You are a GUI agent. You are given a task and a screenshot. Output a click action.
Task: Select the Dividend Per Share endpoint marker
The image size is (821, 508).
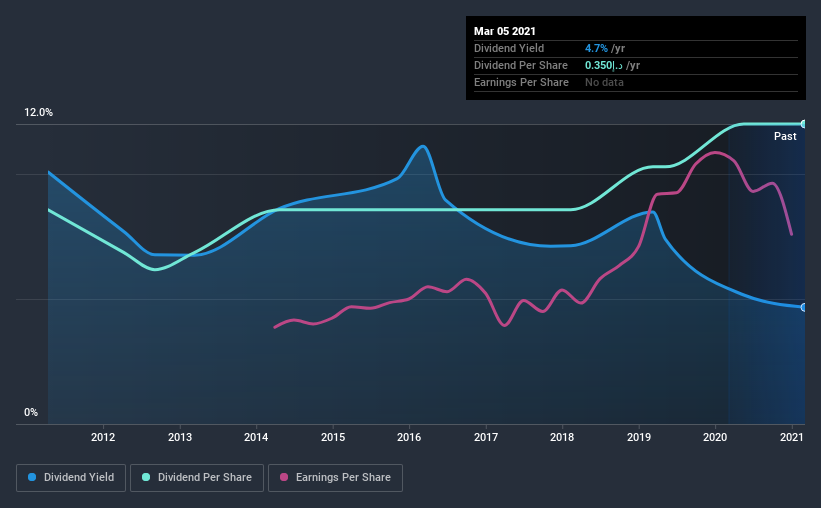(x=804, y=124)
